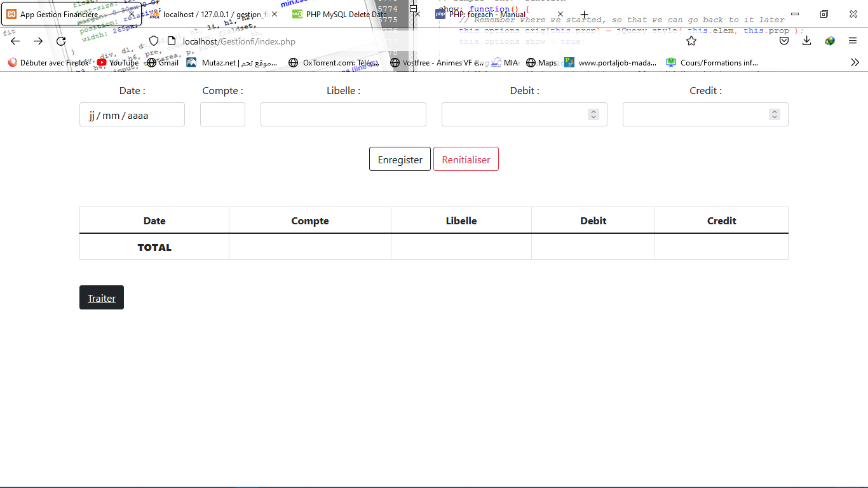
Task: Click the Libelle input field
Action: point(343,114)
